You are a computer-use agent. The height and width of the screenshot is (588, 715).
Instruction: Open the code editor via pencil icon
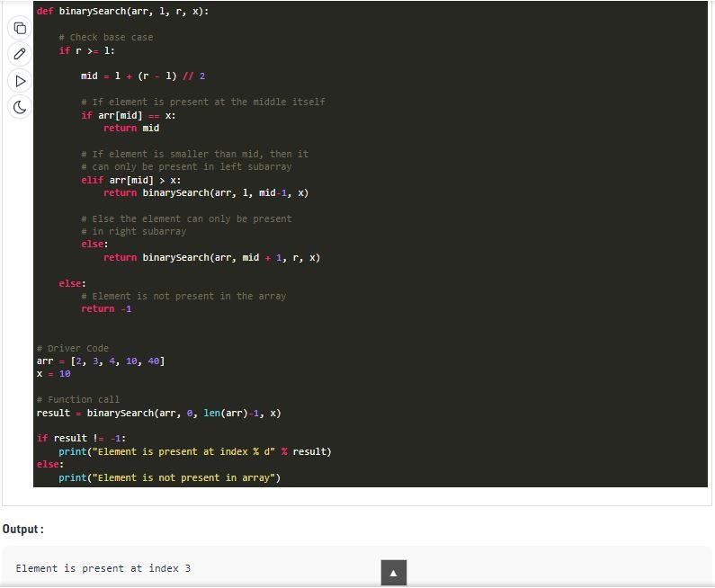pos(20,54)
